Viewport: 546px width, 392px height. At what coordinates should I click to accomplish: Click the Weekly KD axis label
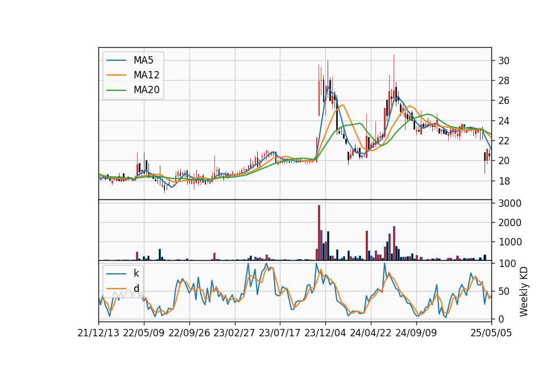click(523, 291)
